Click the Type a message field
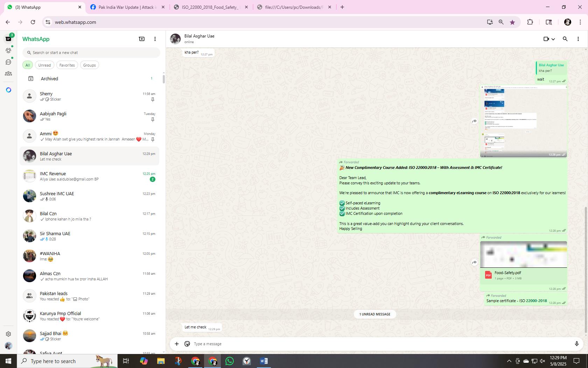 tap(381, 344)
